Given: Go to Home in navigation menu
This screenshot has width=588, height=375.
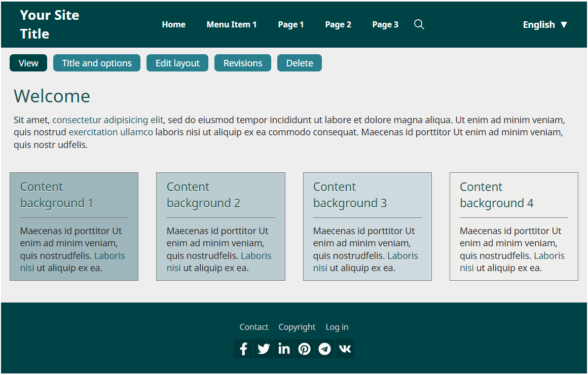Looking at the screenshot, I should point(173,24).
